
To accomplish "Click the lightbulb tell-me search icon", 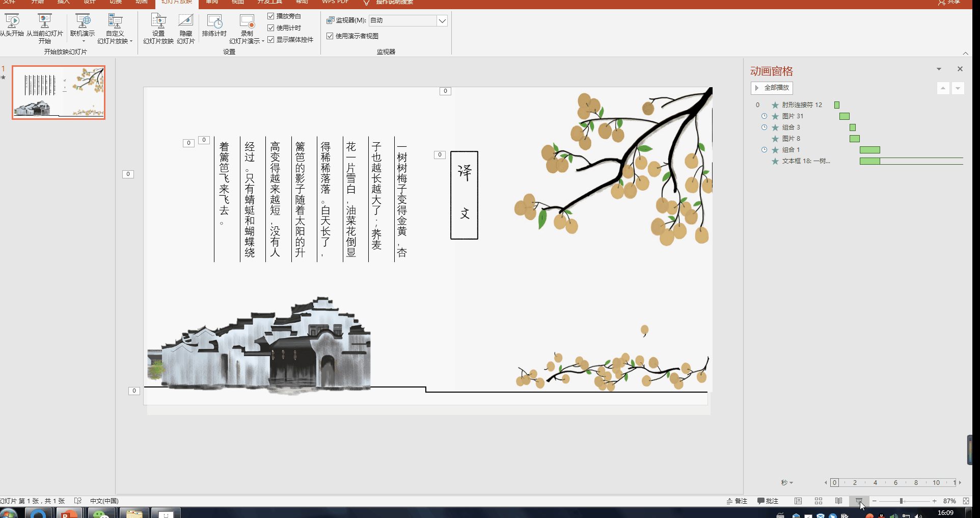I will click(366, 3).
